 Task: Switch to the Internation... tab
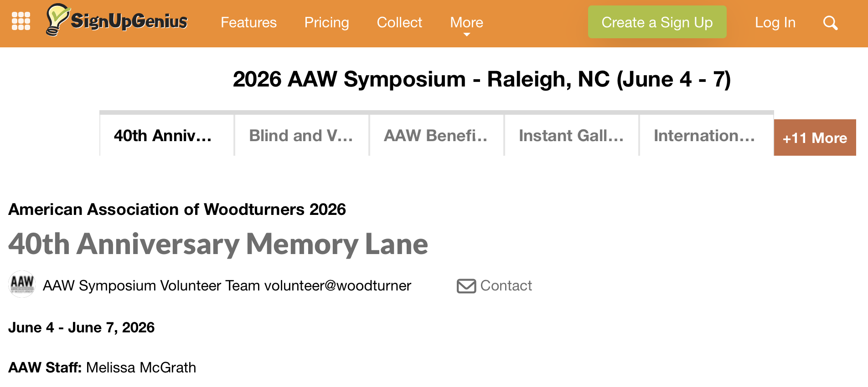pyautogui.click(x=704, y=135)
